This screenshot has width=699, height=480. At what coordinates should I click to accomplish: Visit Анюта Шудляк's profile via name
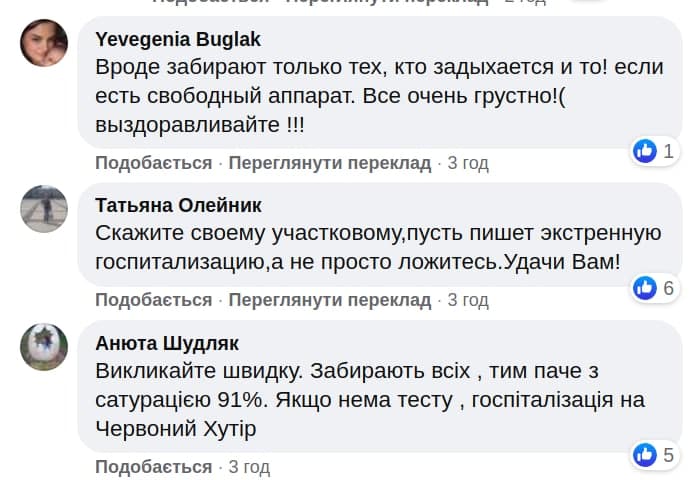(x=167, y=343)
